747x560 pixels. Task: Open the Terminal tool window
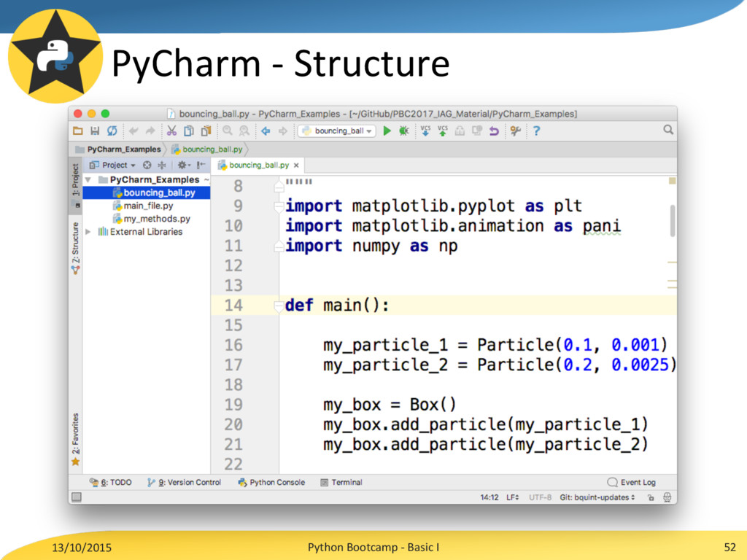[341, 483]
